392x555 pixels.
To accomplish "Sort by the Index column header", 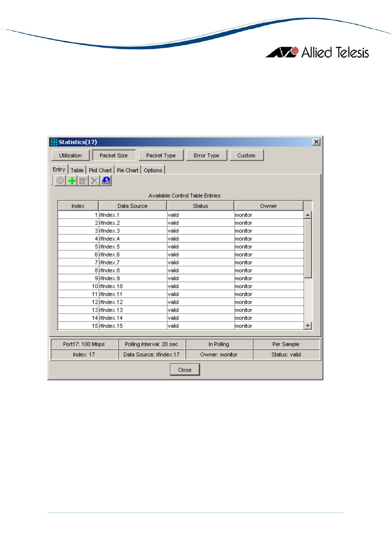I will [x=78, y=206].
